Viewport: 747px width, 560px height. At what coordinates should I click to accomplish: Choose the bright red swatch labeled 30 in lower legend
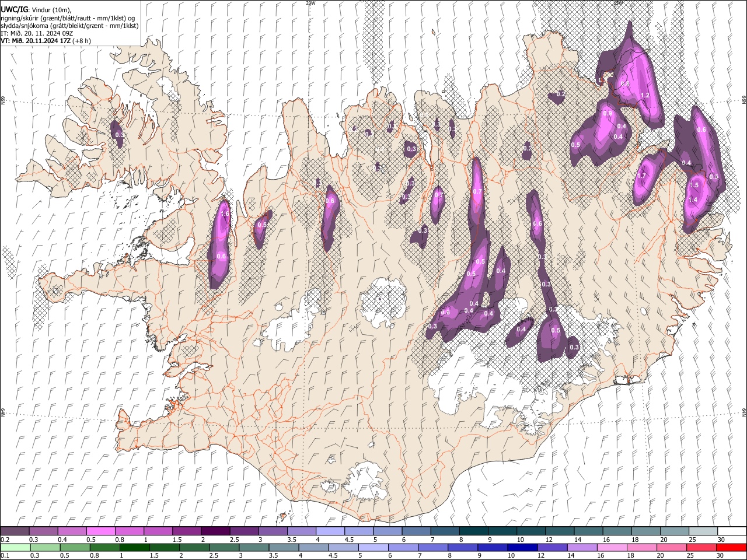pos(731,547)
